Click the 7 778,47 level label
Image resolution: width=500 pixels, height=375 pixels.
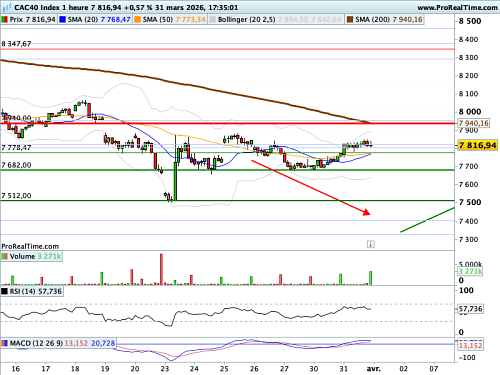click(16, 147)
